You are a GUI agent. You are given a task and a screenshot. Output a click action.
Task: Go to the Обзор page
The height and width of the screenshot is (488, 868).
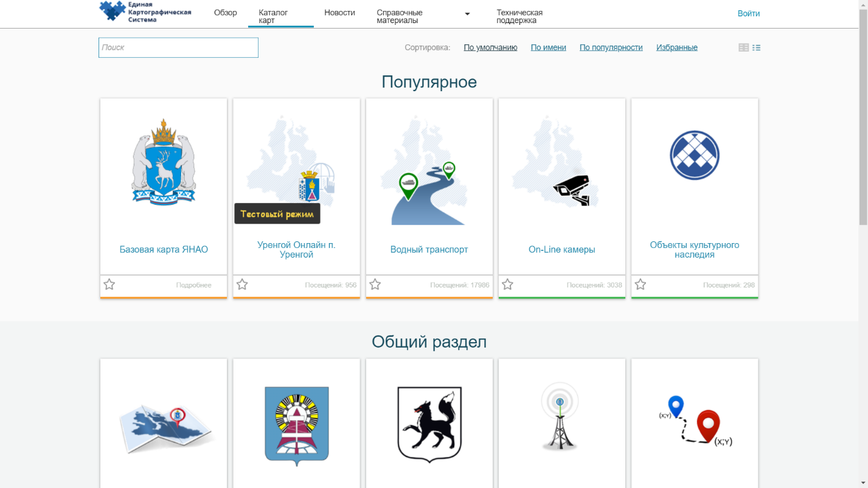click(225, 13)
